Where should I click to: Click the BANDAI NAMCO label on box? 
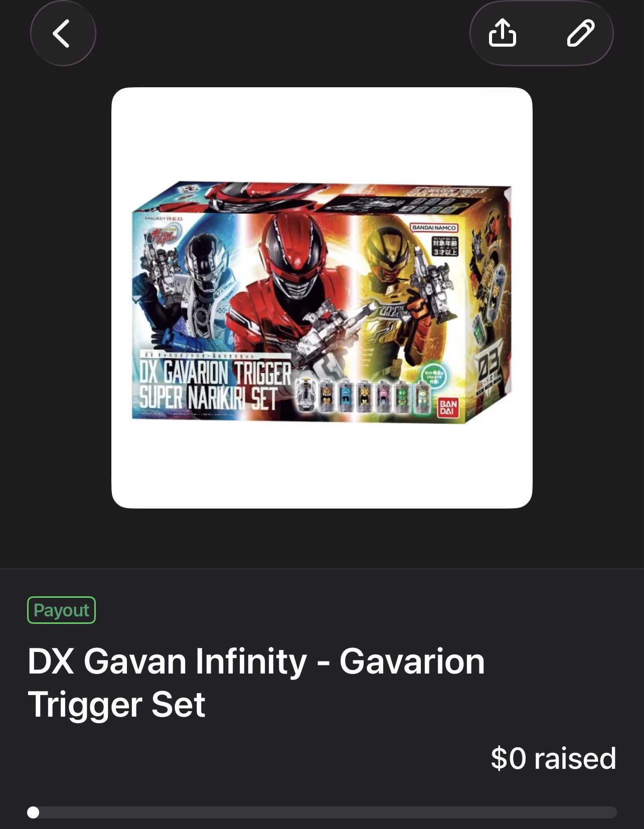coord(434,228)
